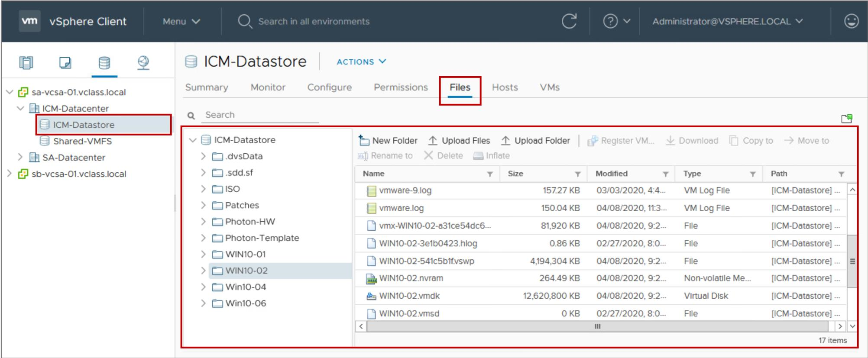Image resolution: width=868 pixels, height=358 pixels.
Task: Click Upload Files button
Action: point(459,141)
